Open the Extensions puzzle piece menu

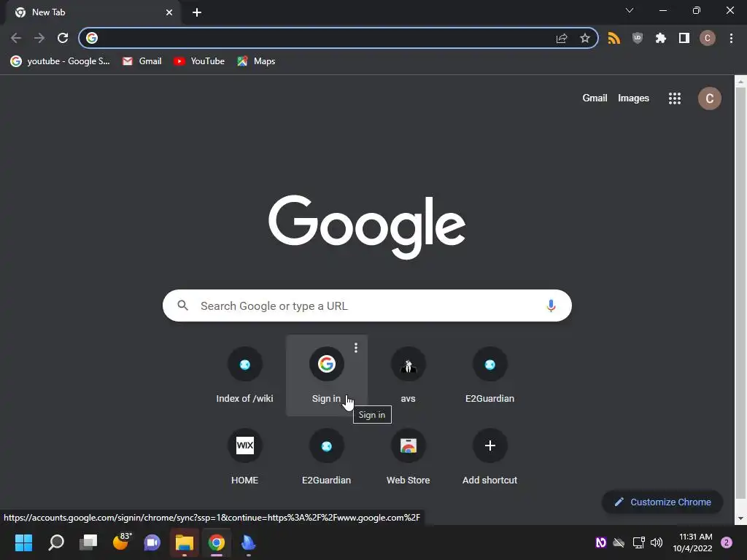point(661,38)
